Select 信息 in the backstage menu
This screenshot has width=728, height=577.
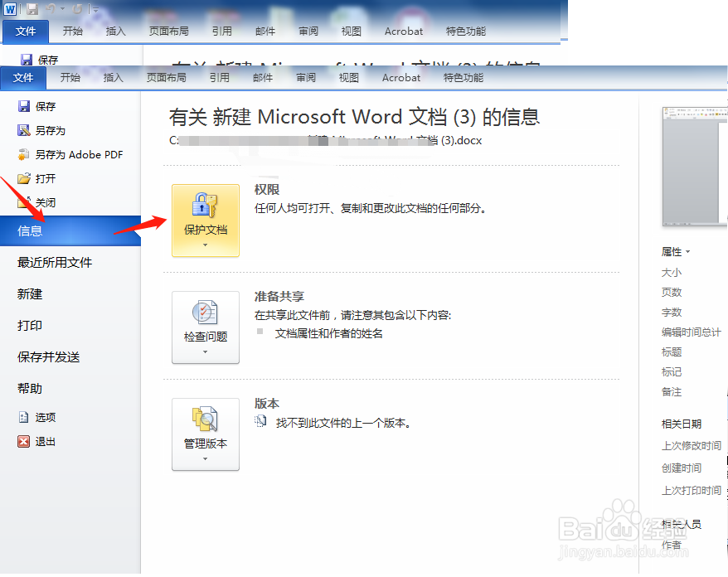click(x=70, y=230)
